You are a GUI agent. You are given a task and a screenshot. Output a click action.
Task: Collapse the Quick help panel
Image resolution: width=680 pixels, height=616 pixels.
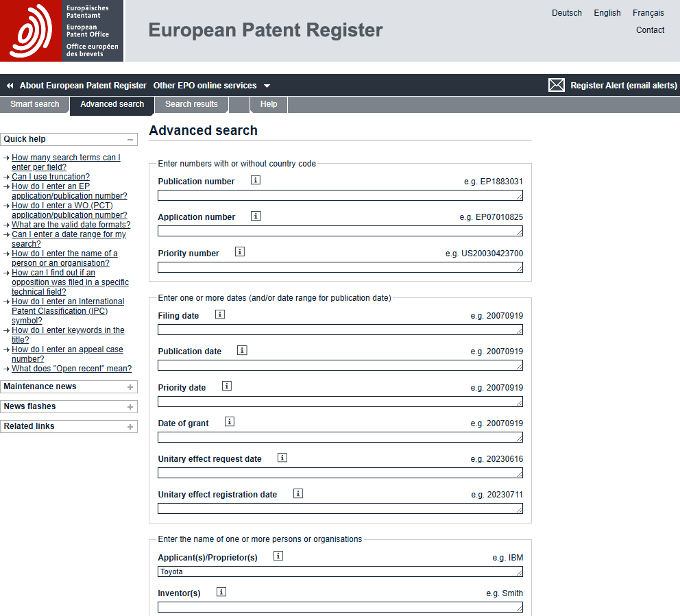click(x=130, y=139)
